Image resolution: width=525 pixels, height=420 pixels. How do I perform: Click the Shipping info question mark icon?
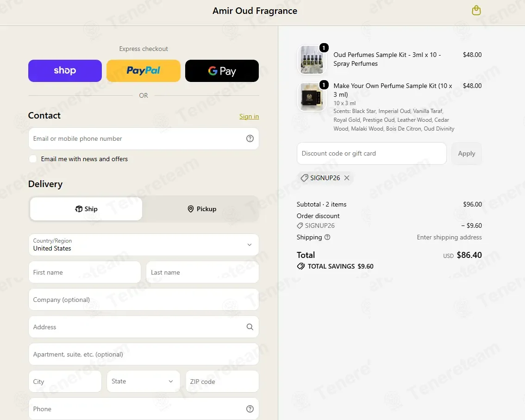[327, 237]
